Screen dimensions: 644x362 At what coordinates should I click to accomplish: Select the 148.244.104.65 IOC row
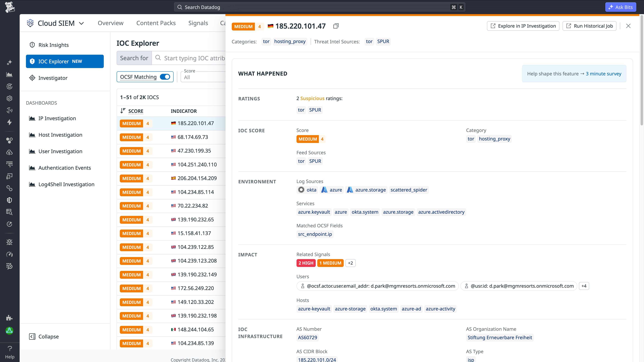171,329
